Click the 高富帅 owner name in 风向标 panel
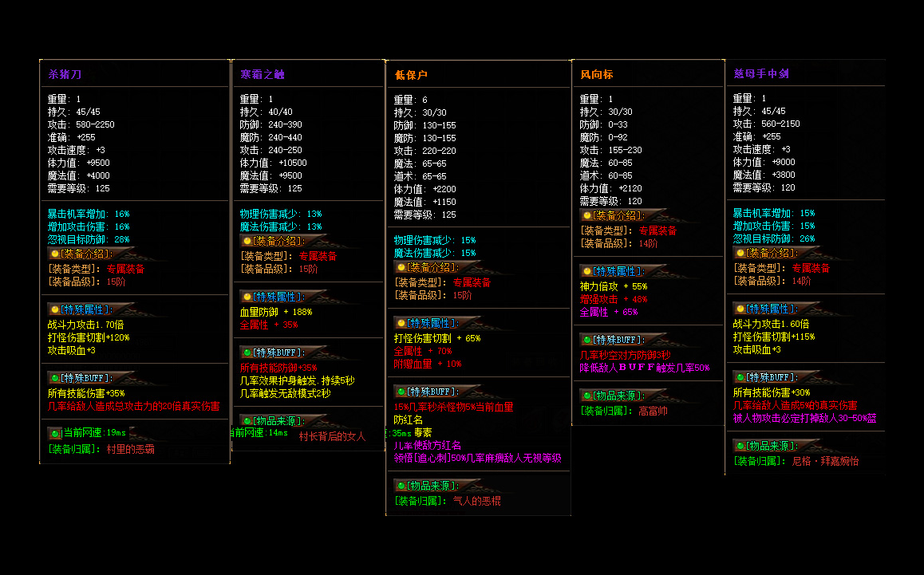This screenshot has height=575, width=924. [x=653, y=412]
